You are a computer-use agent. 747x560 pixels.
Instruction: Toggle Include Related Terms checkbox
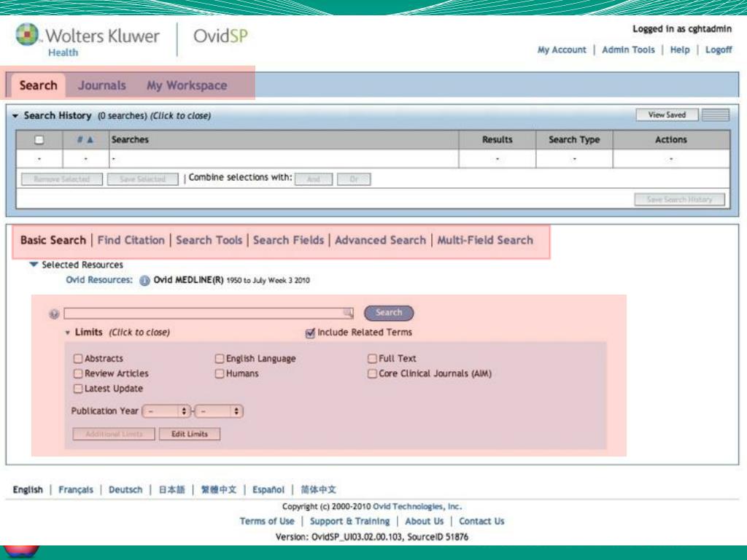coord(310,332)
